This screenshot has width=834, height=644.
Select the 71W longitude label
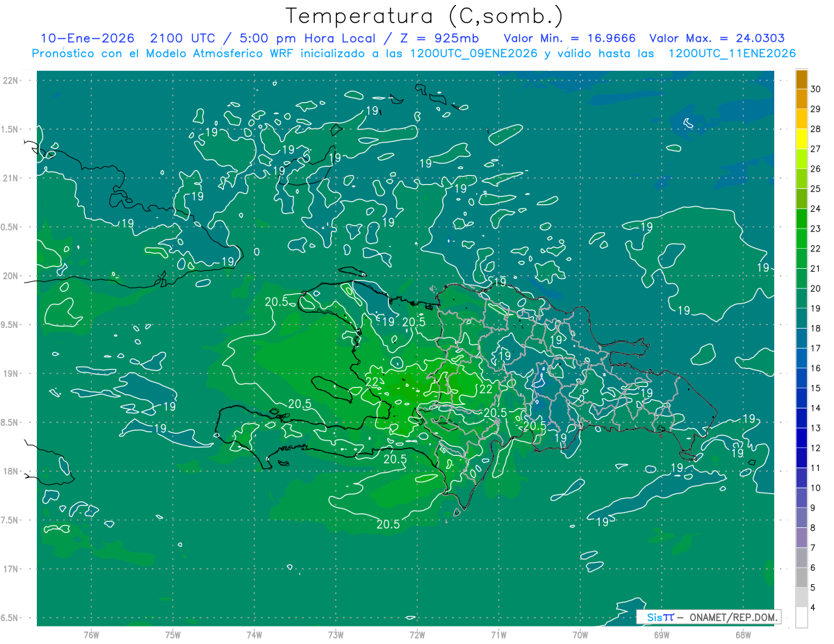click(x=498, y=635)
